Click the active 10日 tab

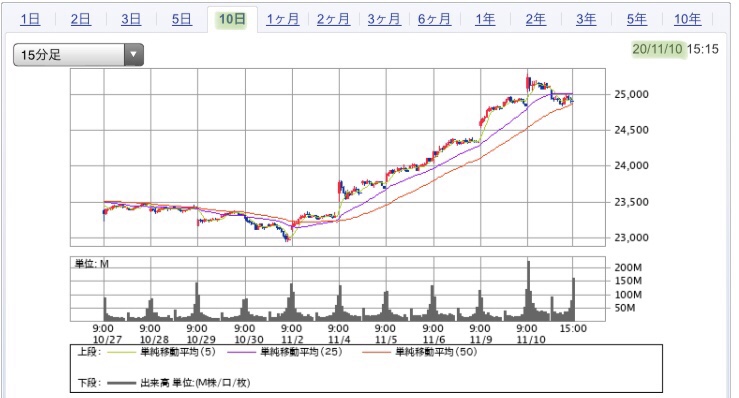[232, 19]
